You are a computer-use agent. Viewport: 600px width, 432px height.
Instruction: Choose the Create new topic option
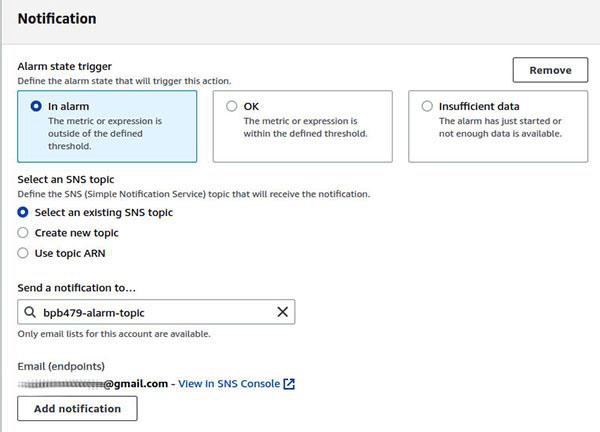(x=24, y=233)
